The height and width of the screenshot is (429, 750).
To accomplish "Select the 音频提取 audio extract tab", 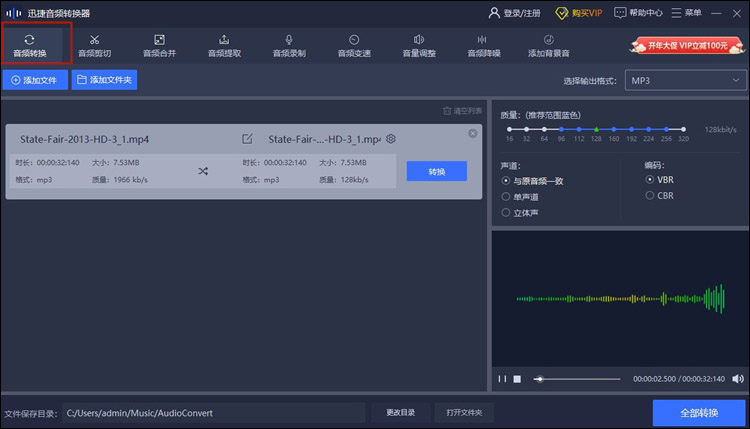I will pos(224,45).
